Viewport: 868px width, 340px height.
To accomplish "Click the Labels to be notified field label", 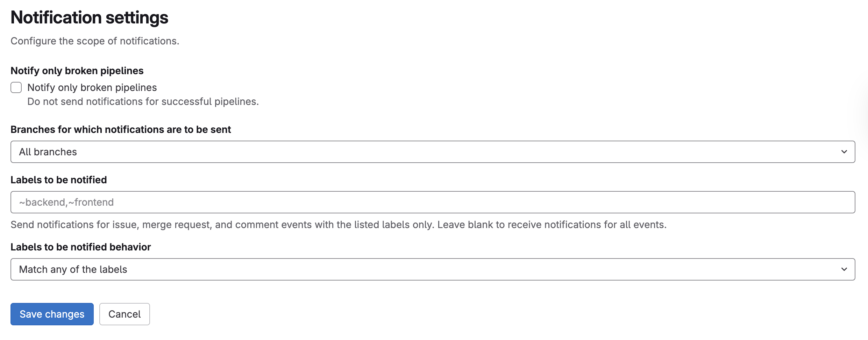I will click(59, 180).
